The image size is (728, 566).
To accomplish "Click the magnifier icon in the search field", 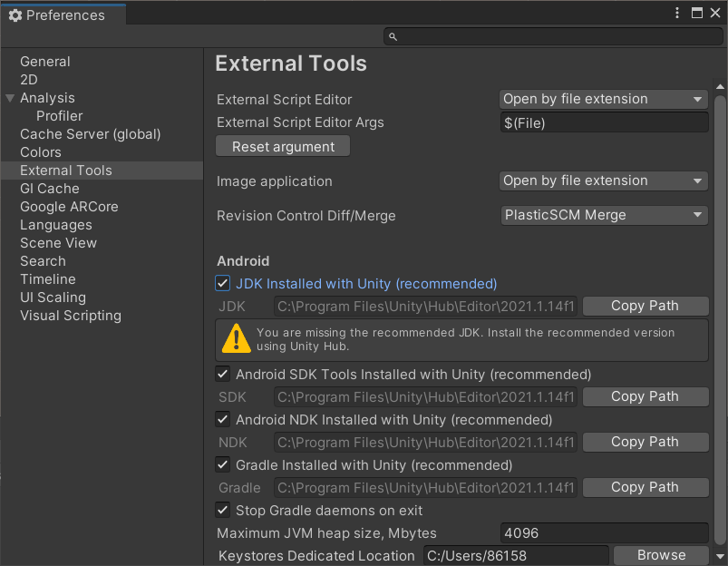I will click(392, 35).
